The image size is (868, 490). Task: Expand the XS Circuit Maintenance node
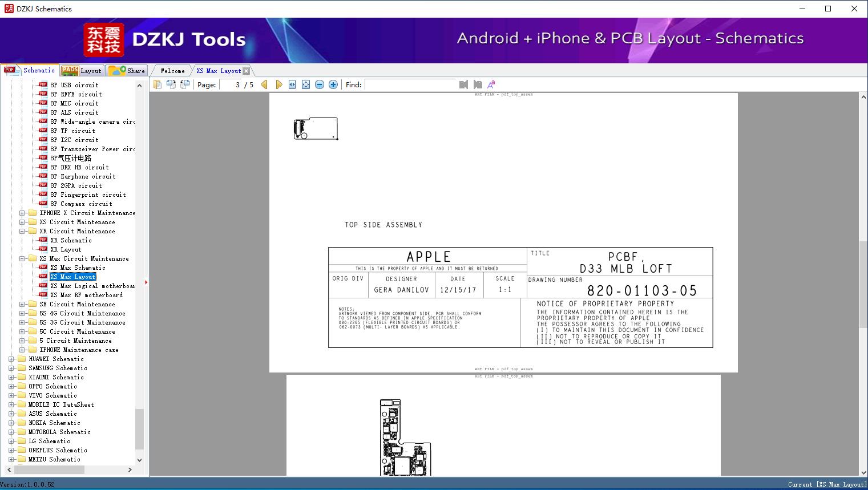click(x=22, y=222)
